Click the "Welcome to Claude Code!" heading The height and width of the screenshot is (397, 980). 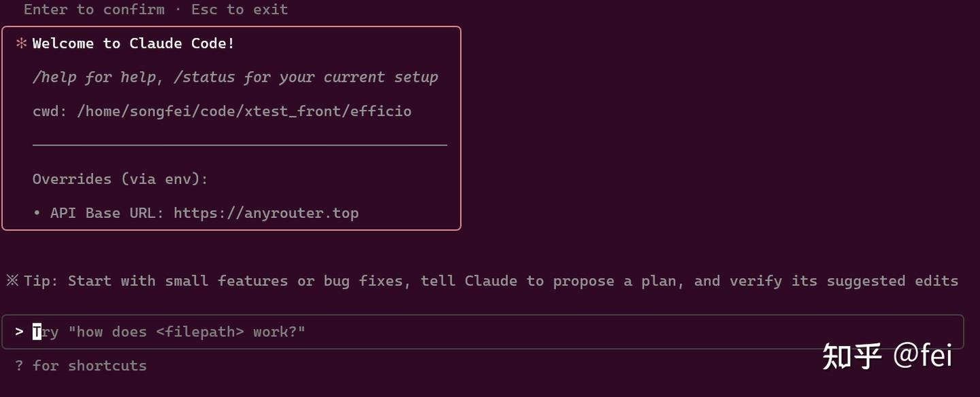133,44
